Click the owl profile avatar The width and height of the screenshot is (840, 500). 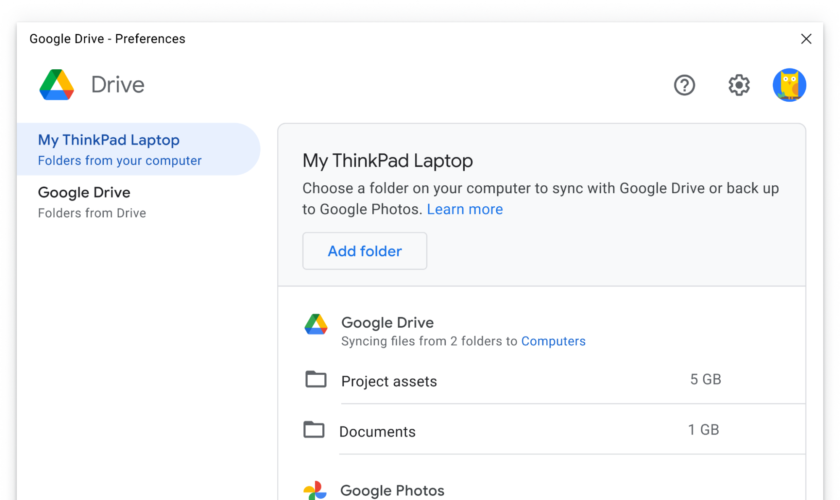(789, 85)
